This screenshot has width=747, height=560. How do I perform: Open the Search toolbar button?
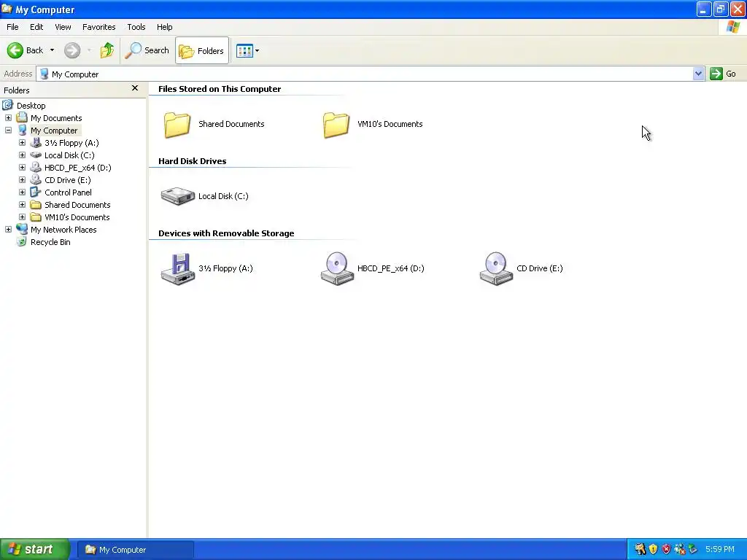(x=147, y=50)
